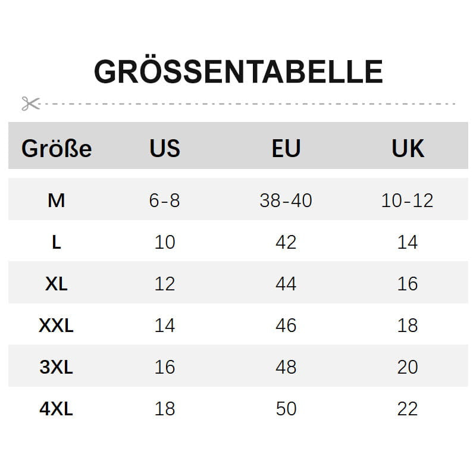Click the 3XL size row label
This screenshot has height=476, width=476.
pos(56,367)
